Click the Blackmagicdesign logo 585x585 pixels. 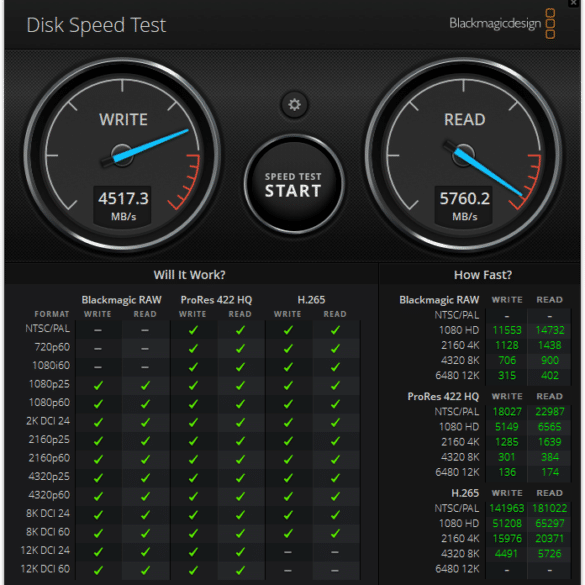coord(502,24)
